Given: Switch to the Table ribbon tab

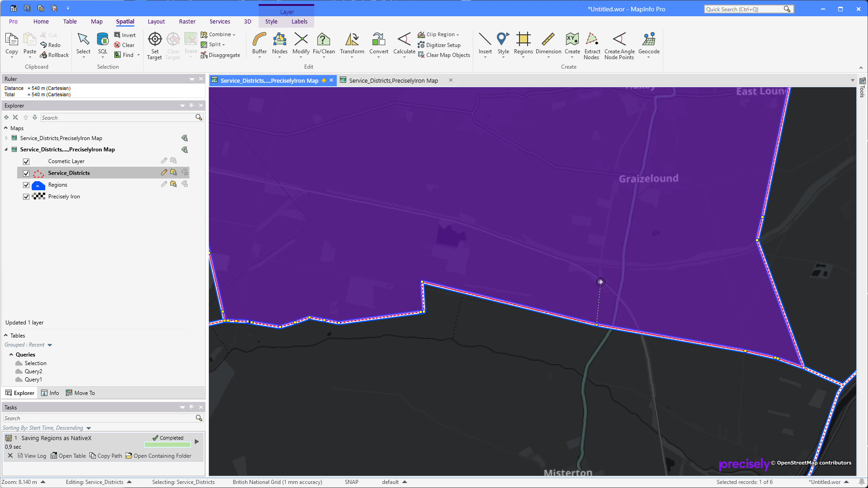Looking at the screenshot, I should (x=70, y=22).
